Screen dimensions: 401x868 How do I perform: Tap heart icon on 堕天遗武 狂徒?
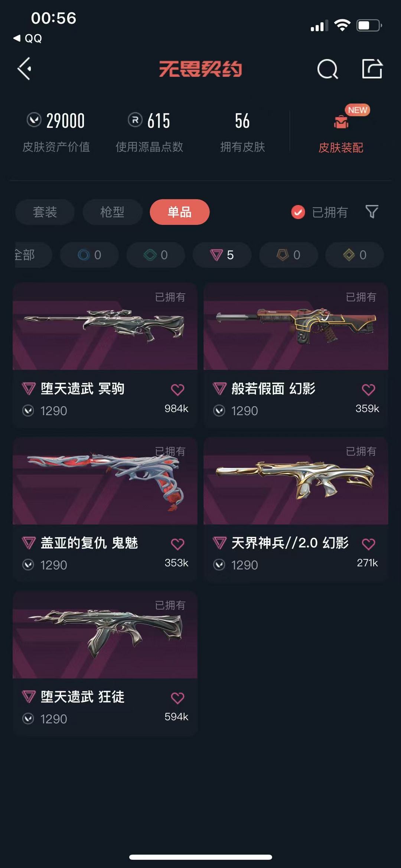point(177,698)
